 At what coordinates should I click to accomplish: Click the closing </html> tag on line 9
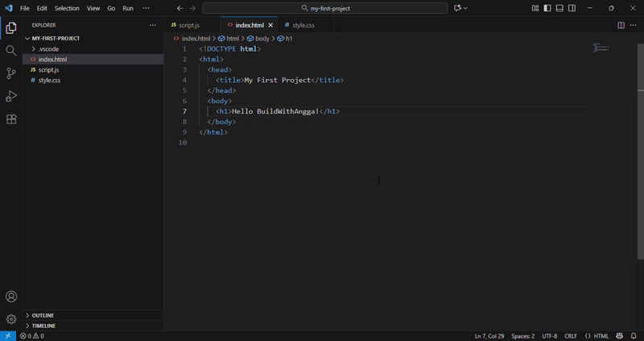[x=213, y=132]
